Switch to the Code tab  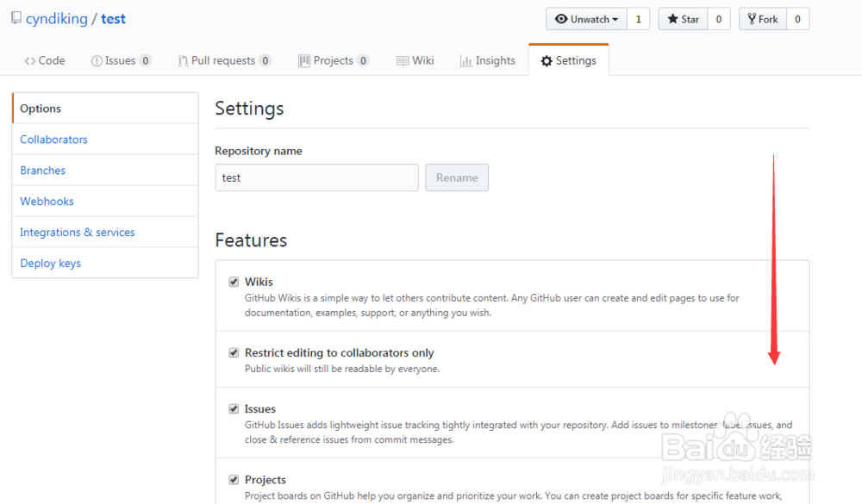pos(45,60)
